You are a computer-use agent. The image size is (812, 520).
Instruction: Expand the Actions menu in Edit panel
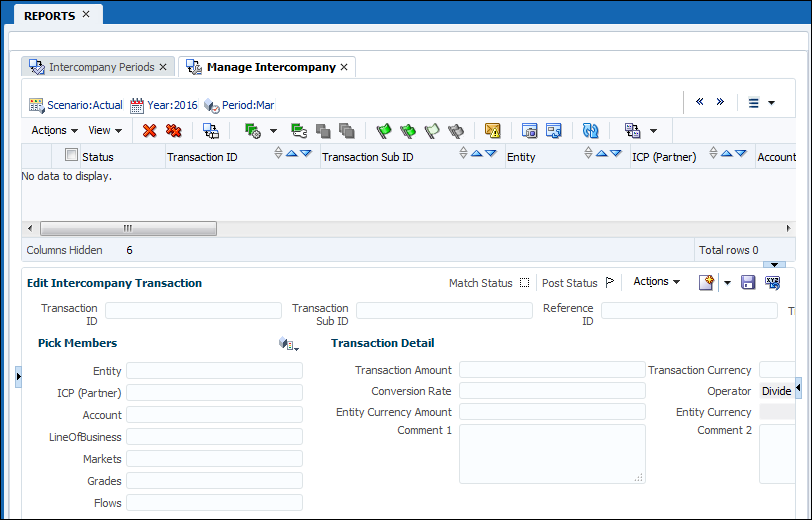(656, 282)
